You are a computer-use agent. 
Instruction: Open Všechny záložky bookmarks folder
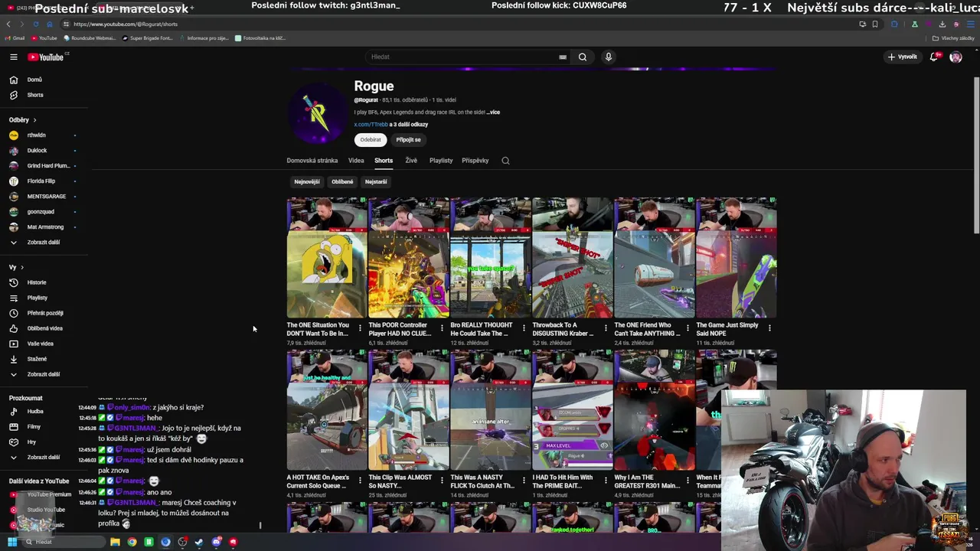(x=953, y=38)
